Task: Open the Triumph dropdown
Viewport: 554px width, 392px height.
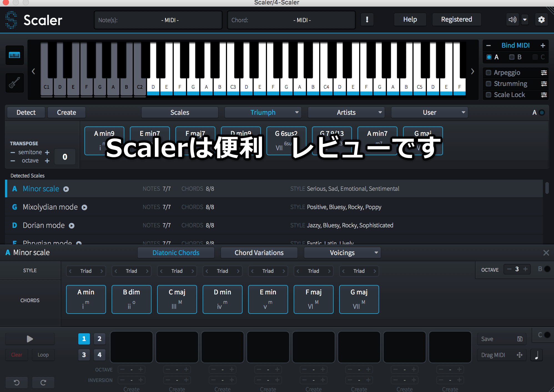Action: 263,113
